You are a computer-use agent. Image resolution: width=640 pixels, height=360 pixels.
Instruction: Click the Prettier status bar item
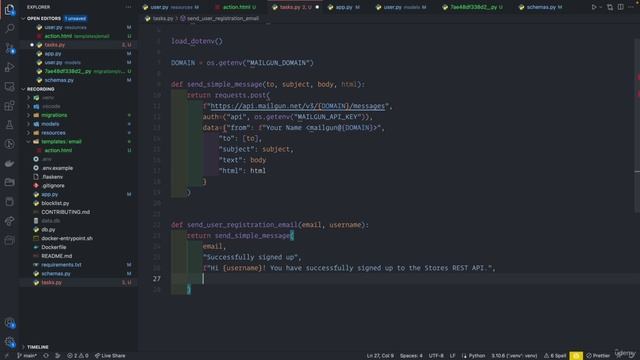coord(598,356)
